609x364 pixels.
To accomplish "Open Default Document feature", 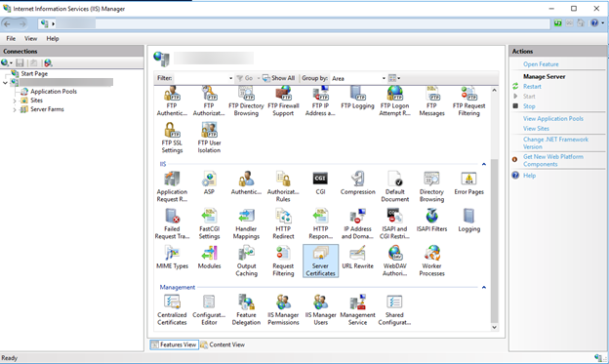I will pyautogui.click(x=395, y=186).
